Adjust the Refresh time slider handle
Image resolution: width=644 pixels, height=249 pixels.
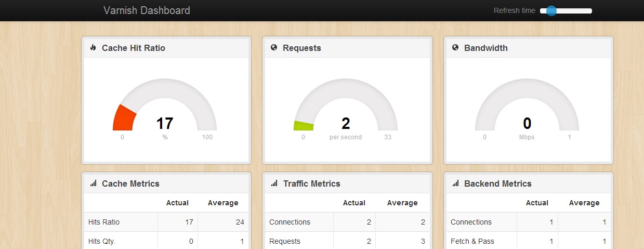tap(551, 11)
